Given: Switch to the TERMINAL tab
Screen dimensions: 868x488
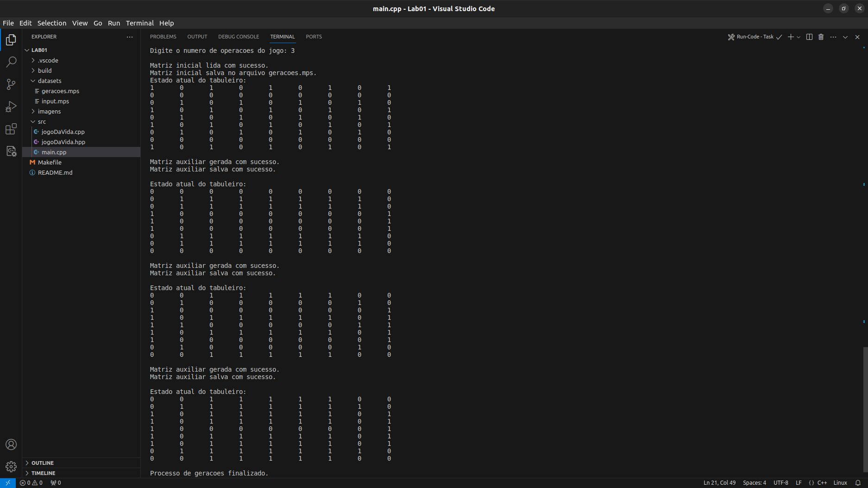Looking at the screenshot, I should tap(283, 37).
